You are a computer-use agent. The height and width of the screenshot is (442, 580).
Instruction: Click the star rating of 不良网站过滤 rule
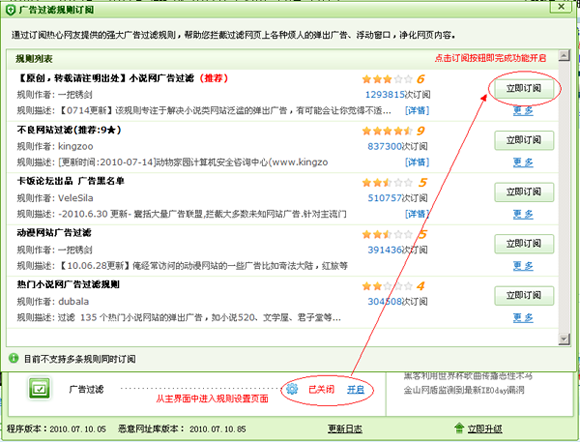(387, 131)
